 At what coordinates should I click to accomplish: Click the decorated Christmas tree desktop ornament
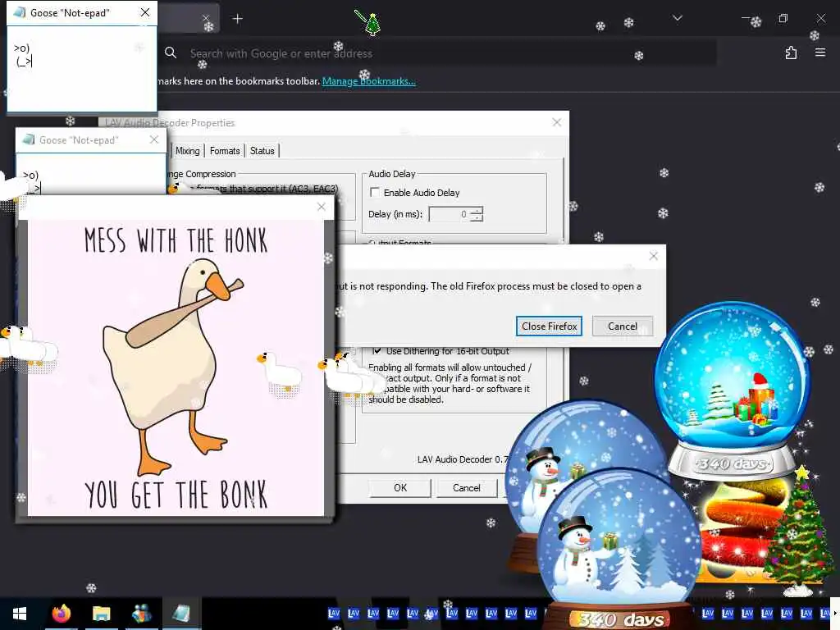(x=799, y=533)
